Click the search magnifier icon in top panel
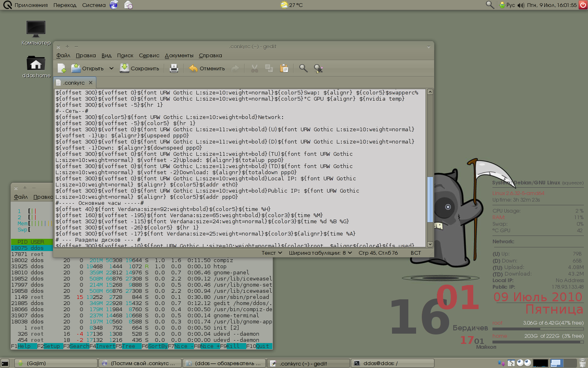The width and height of the screenshot is (588, 368). [x=490, y=5]
